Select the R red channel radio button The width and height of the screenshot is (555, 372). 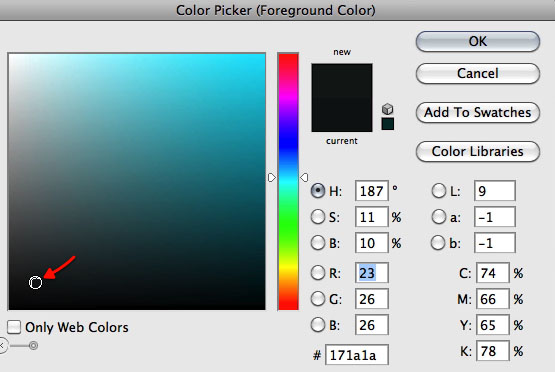point(317,273)
